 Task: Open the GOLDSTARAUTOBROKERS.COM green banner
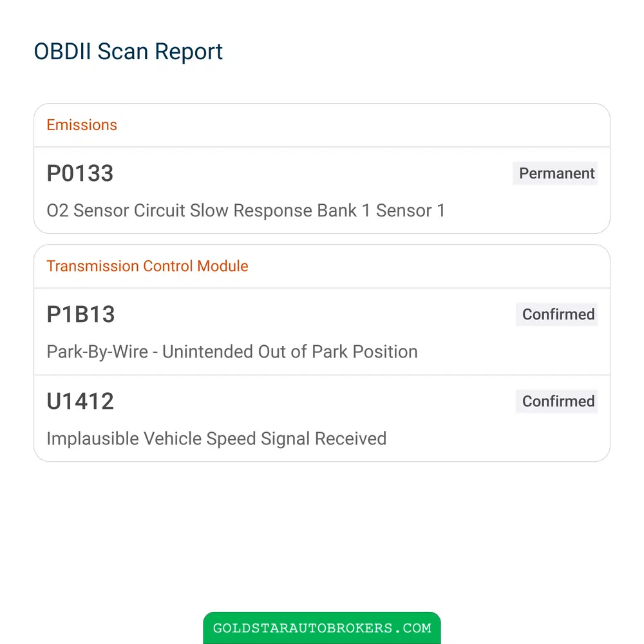(322, 627)
